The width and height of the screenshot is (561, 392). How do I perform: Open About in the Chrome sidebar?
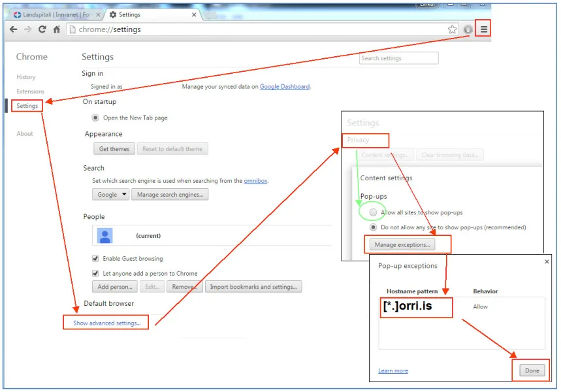25,133
